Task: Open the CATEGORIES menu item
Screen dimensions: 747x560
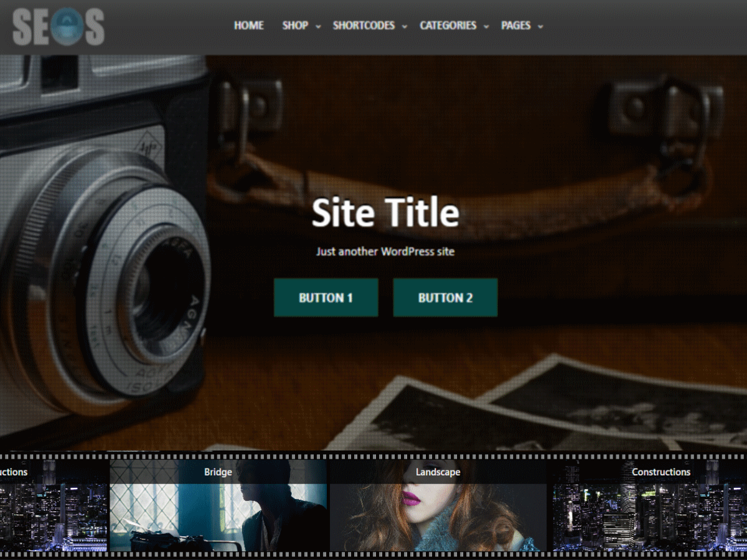Action: 448,26
